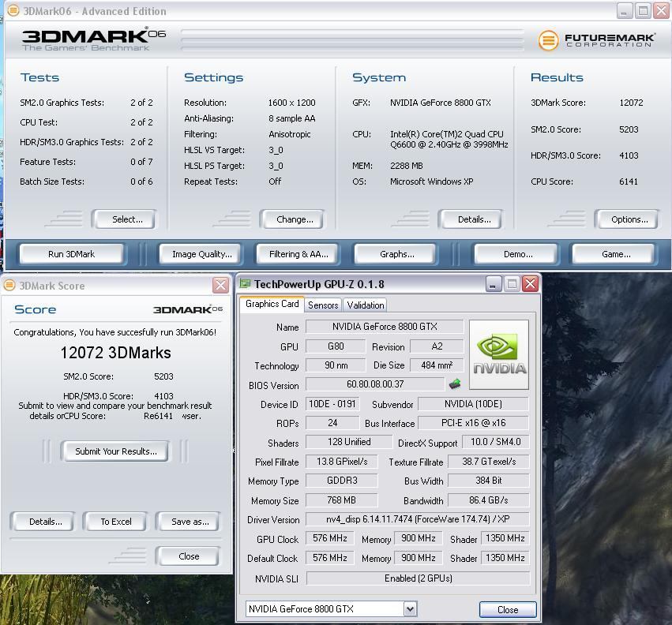Image resolution: width=672 pixels, height=625 pixels.
Task: Click the Run 3DMark button
Action: pyautogui.click(x=72, y=254)
